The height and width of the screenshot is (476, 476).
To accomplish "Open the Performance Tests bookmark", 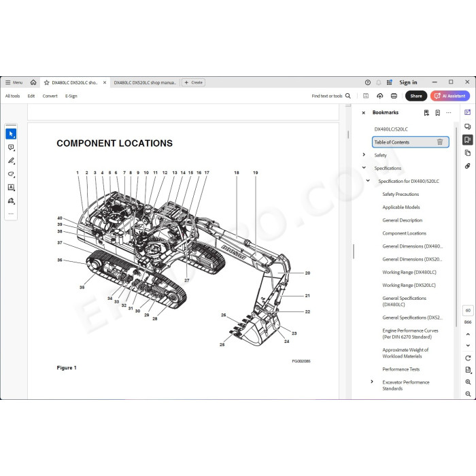I will (401, 369).
